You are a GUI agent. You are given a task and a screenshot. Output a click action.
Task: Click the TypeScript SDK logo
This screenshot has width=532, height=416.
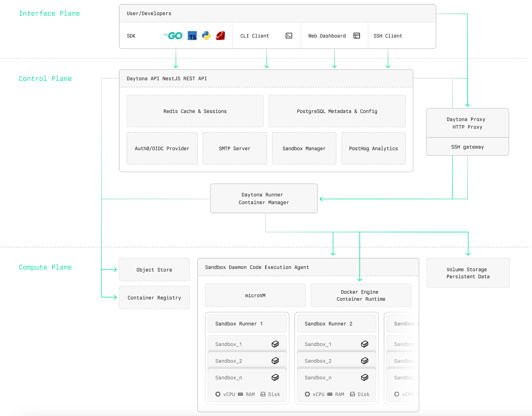click(x=192, y=36)
